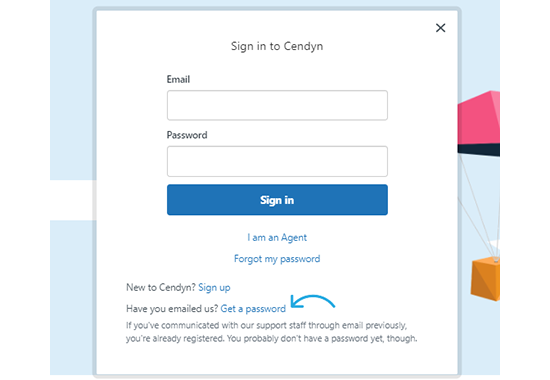Viewport: 550px width, 380px height.
Task: Click the Sign in to Cendyn heading
Action: click(277, 46)
